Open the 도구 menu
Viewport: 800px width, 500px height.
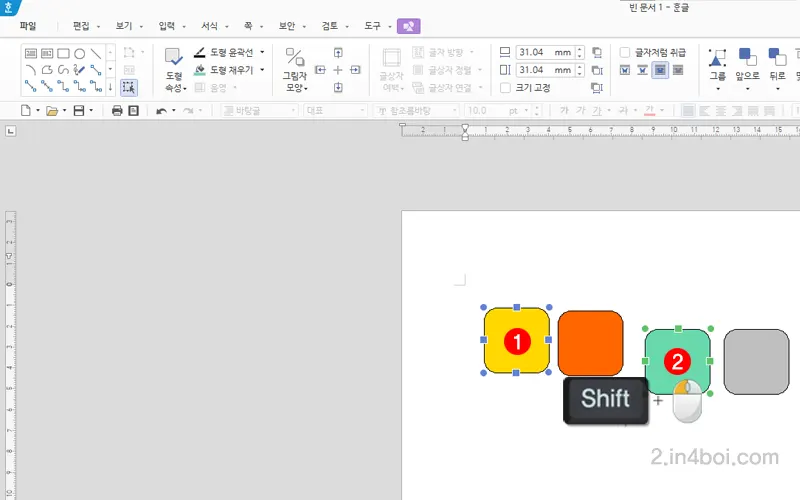373,26
